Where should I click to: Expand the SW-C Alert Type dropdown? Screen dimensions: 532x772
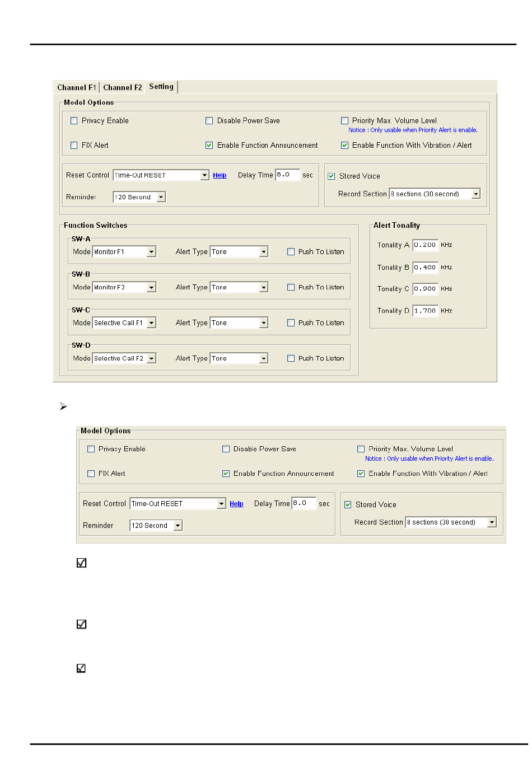click(x=239, y=323)
